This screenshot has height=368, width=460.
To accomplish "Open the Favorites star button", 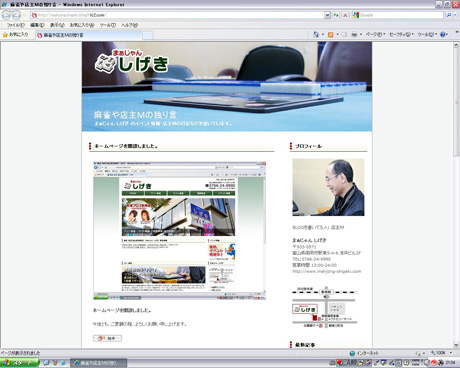I will point(15,34).
